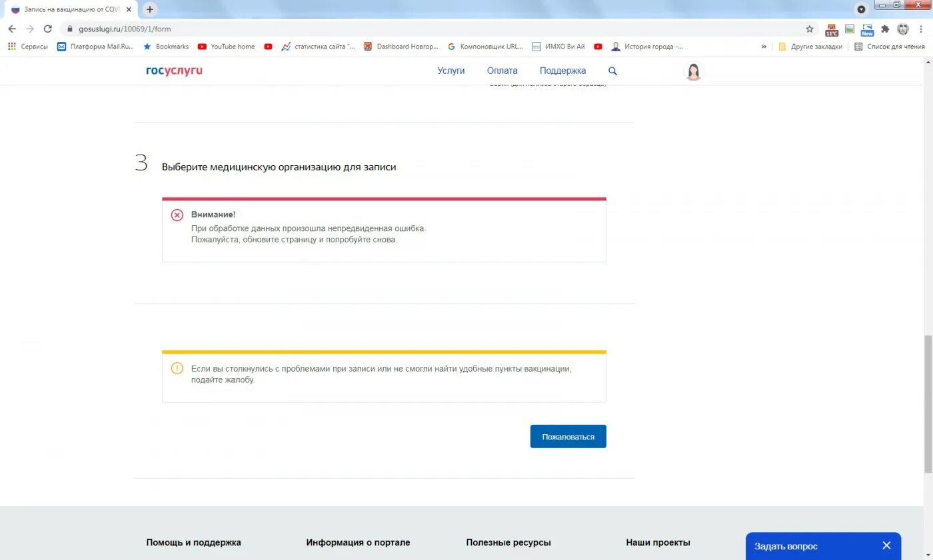Click Информация о портале footer heading
Viewport: 933px width, 560px height.
[x=358, y=543]
